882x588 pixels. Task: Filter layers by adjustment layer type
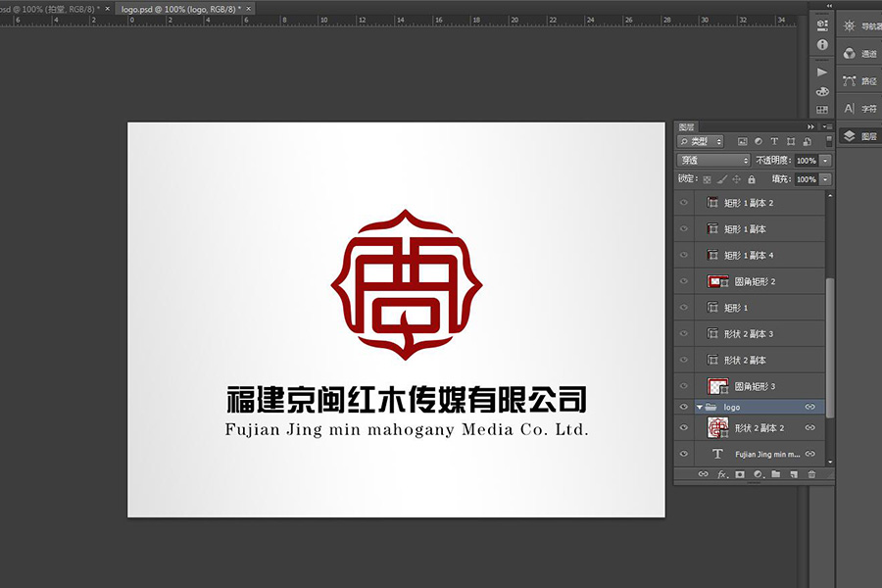click(x=759, y=142)
